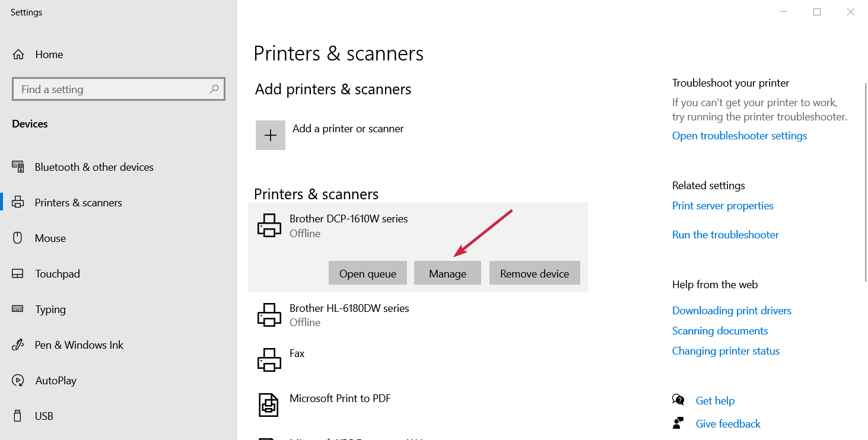868x440 pixels.
Task: Click the USB sidebar icon
Action: point(18,416)
